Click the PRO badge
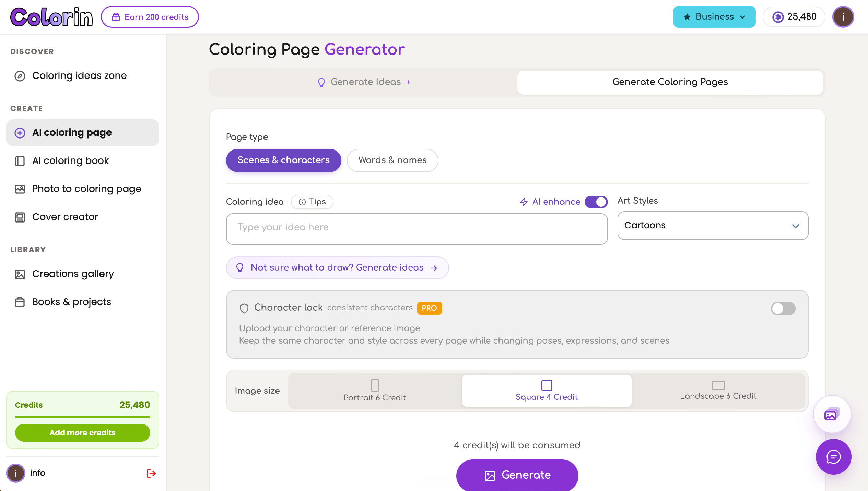 (429, 308)
